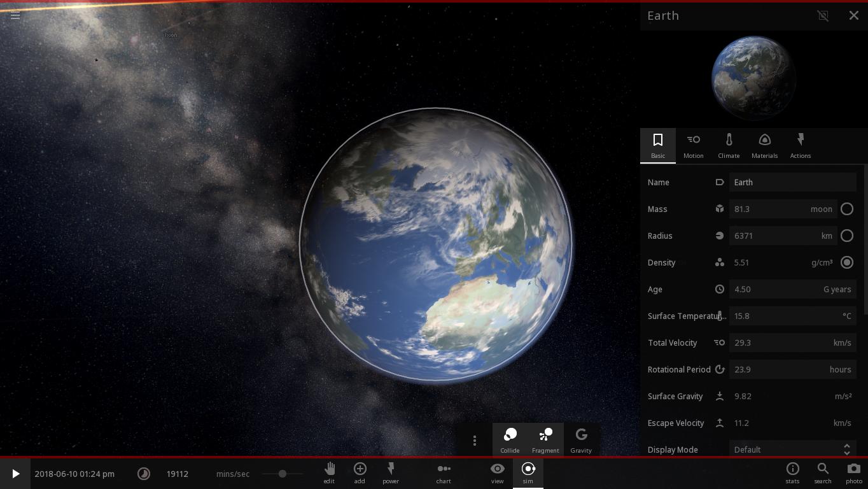Click the Mass cube icon
This screenshot has height=489, width=868.
click(720, 209)
